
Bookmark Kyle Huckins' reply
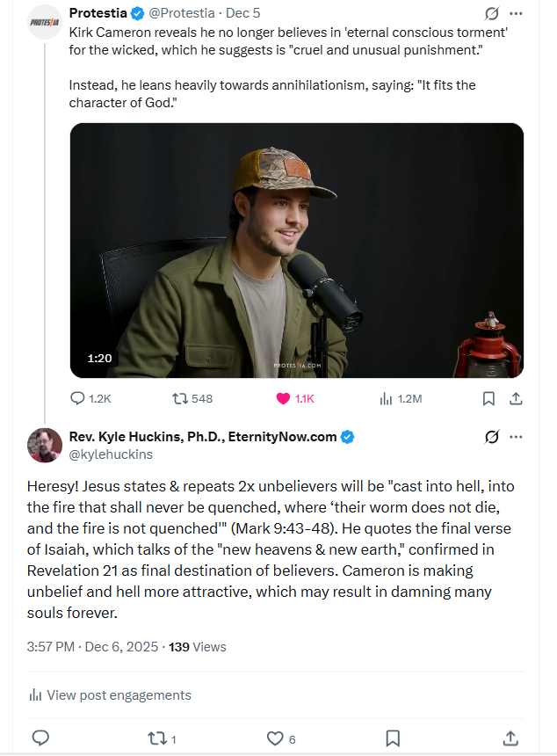tap(393, 738)
